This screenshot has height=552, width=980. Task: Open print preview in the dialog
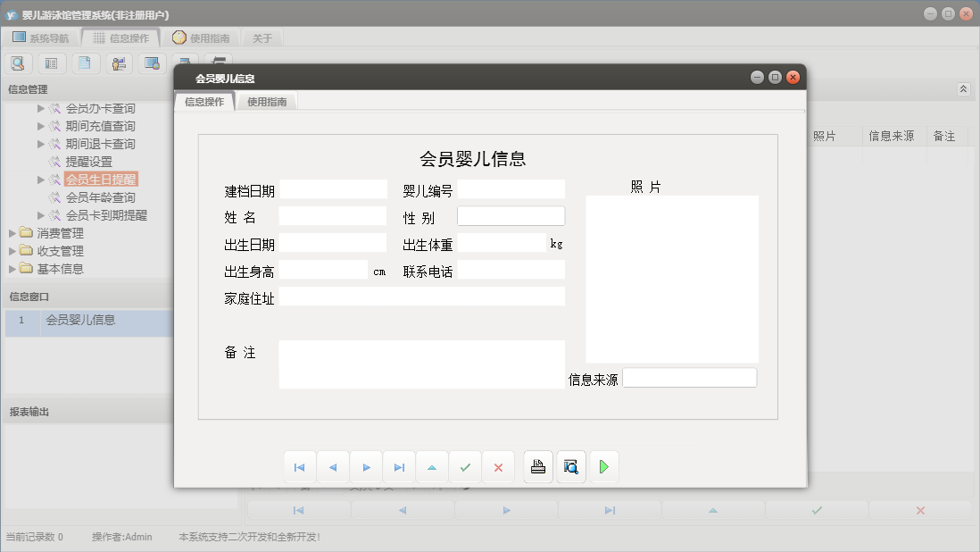pyautogui.click(x=570, y=466)
